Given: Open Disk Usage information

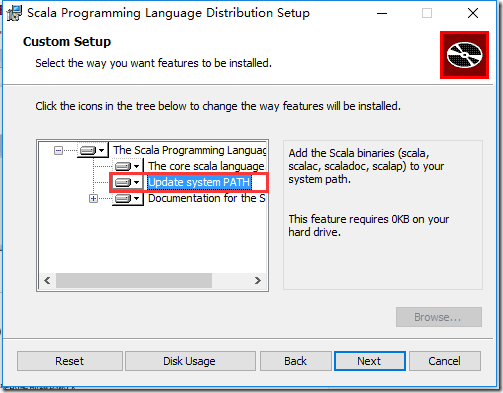Looking at the screenshot, I should click(x=189, y=361).
